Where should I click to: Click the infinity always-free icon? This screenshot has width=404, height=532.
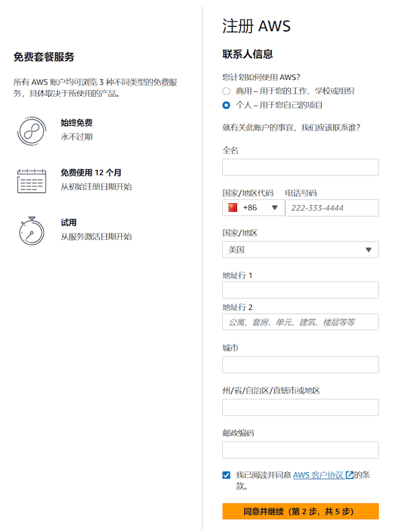(32, 131)
